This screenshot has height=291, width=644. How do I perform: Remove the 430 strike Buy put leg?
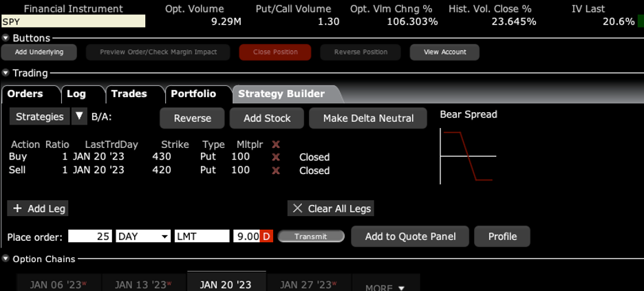[276, 157]
